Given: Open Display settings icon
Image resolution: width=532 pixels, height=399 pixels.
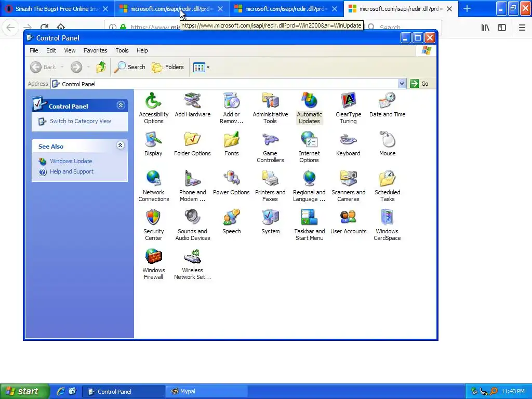Looking at the screenshot, I should [153, 144].
